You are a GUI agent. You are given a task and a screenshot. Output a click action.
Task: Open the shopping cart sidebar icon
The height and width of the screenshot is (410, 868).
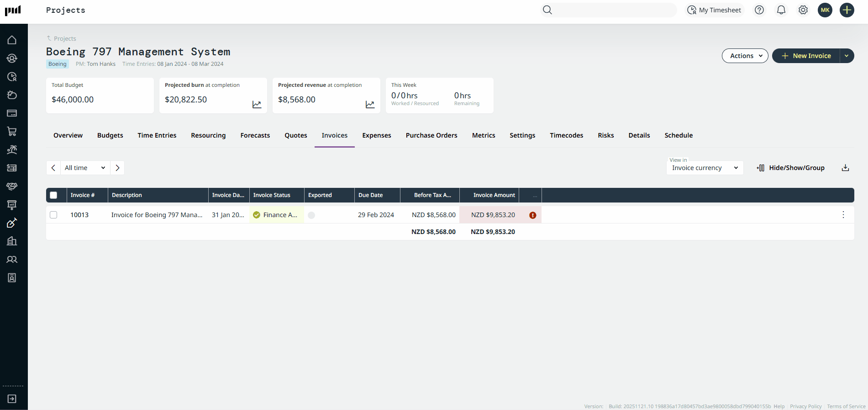12,132
